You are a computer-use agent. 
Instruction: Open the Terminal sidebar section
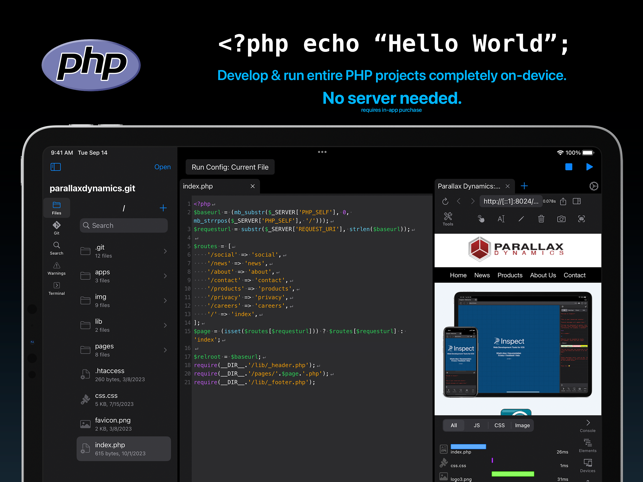[x=57, y=288]
